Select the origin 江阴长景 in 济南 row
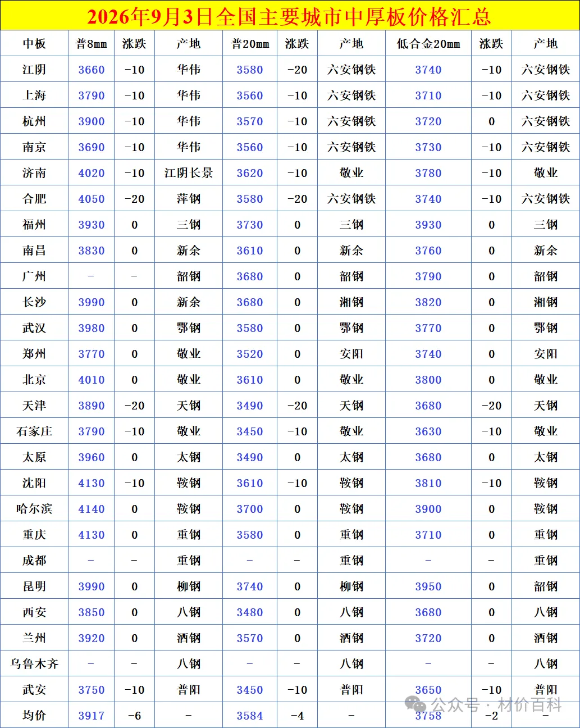The image size is (580, 728). [189, 173]
